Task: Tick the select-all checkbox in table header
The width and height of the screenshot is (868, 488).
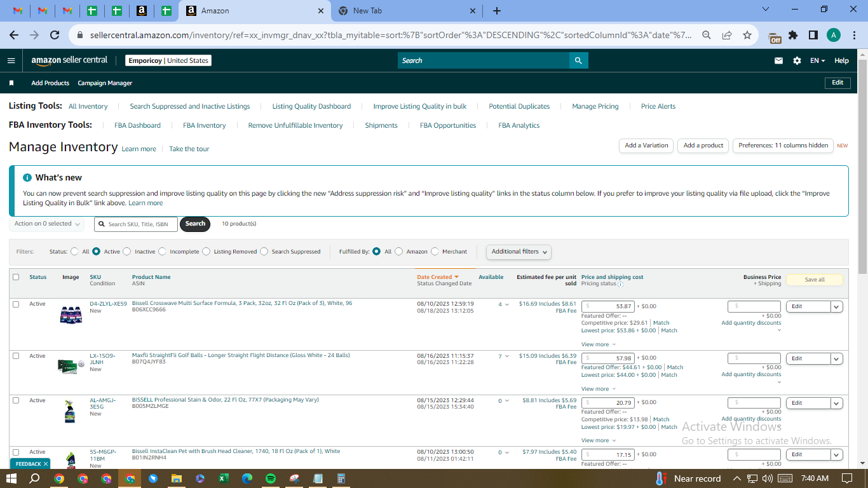Action: click(16, 277)
